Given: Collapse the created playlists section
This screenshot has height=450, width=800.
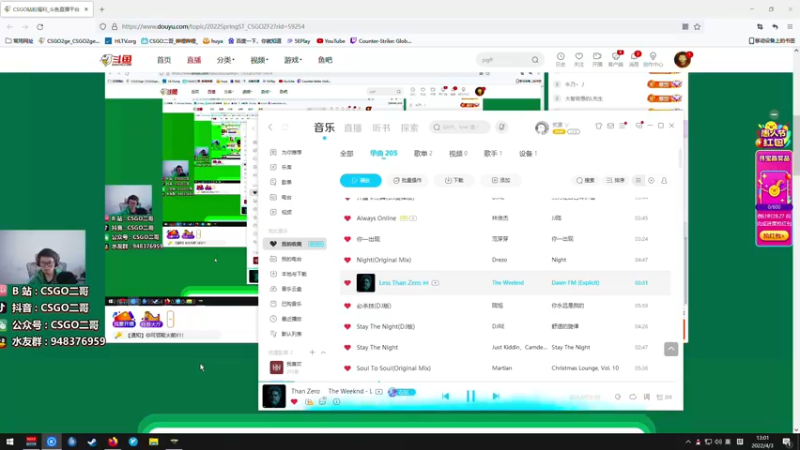Looking at the screenshot, I should [323, 353].
